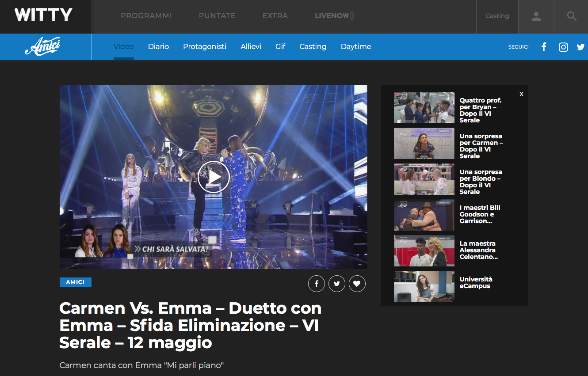Open the Università eCampus video
588x376 pixels.
(x=424, y=286)
